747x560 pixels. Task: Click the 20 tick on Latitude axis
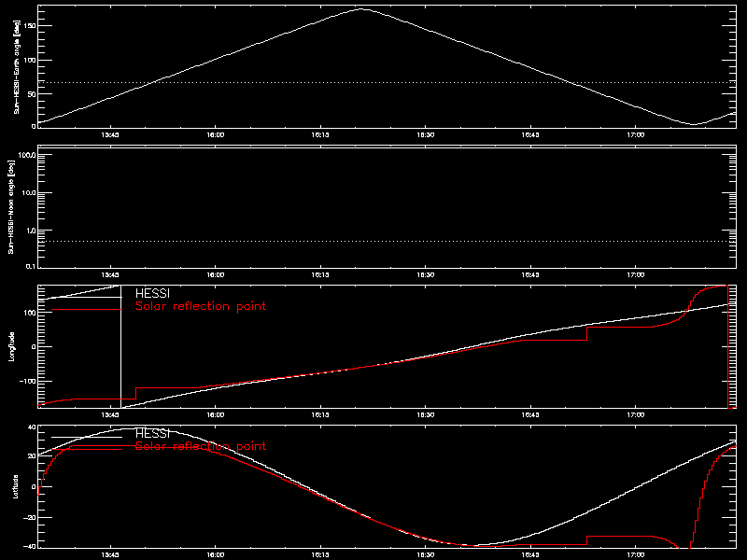32,456
